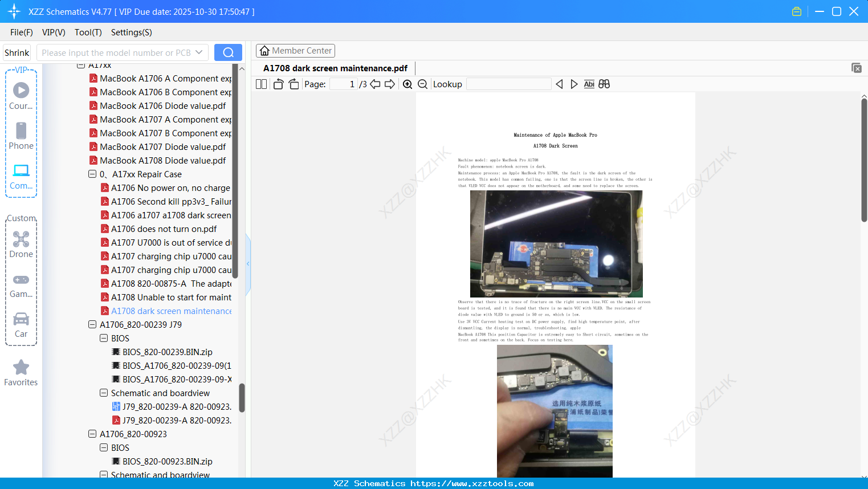Open the VIP(V) menu
The height and width of the screenshot is (489, 868).
(x=54, y=32)
